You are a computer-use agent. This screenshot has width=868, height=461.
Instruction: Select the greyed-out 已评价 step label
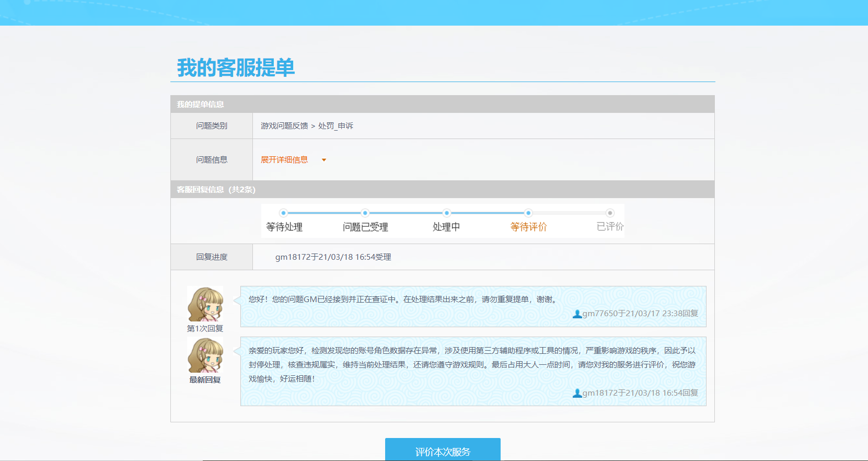(x=610, y=227)
